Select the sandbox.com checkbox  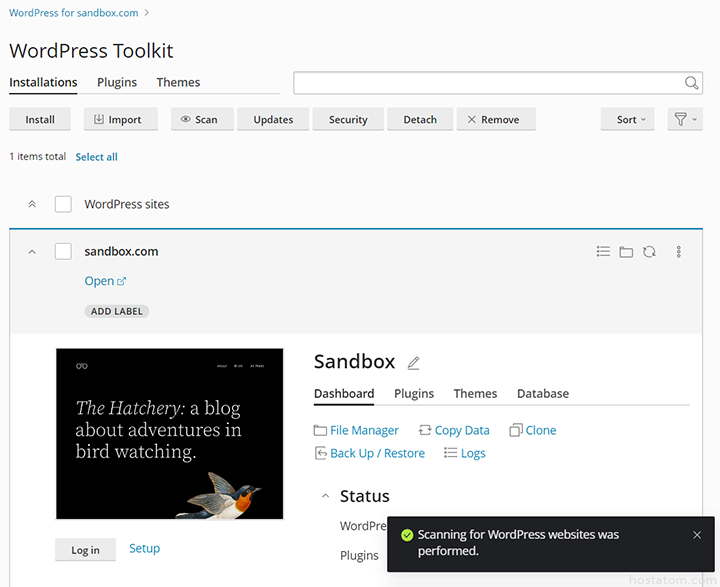[63, 252]
